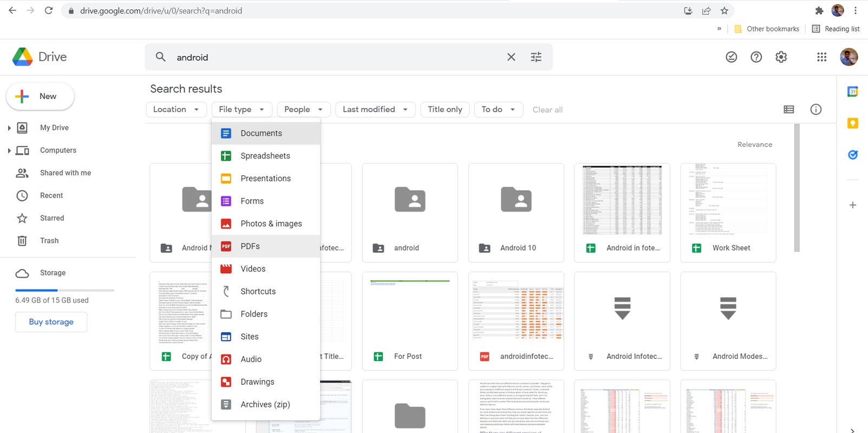
Task: Open Trash in sidebar
Action: [x=49, y=241]
